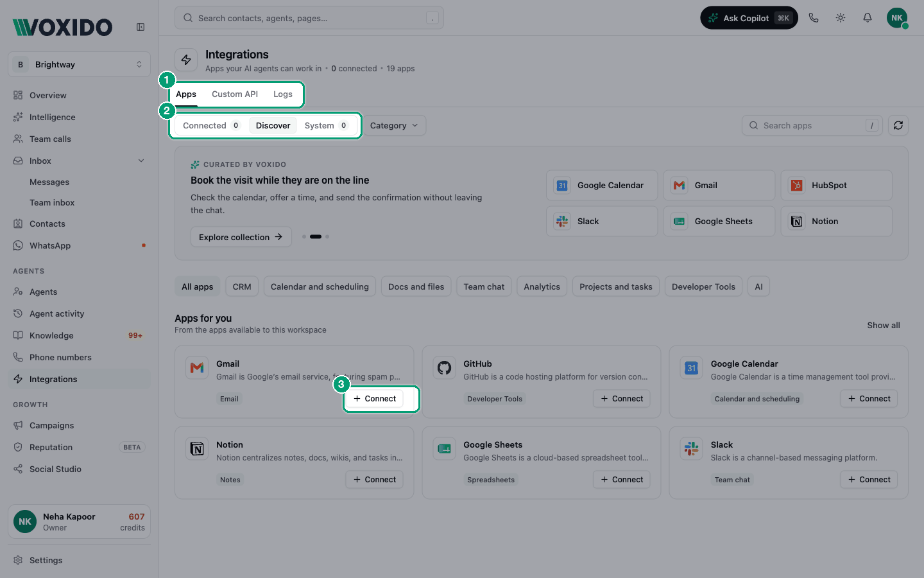The image size is (924, 578).
Task: Click Ask Copilot button
Action: (749, 18)
